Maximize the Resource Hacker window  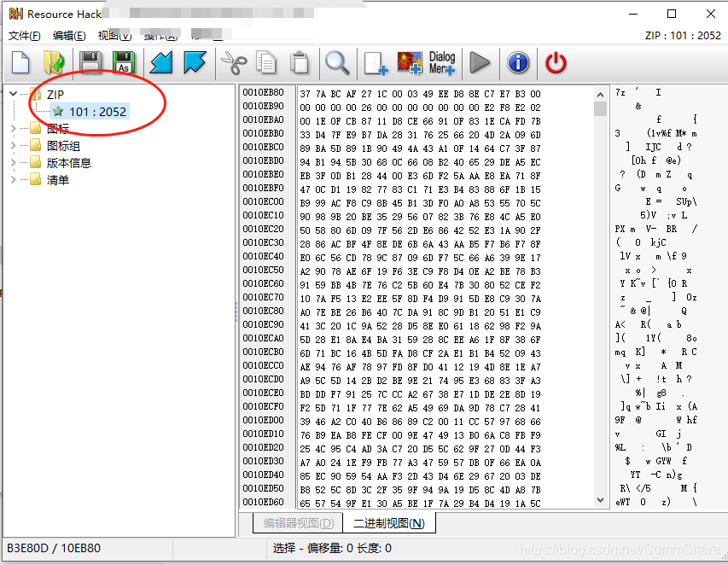[x=672, y=14]
